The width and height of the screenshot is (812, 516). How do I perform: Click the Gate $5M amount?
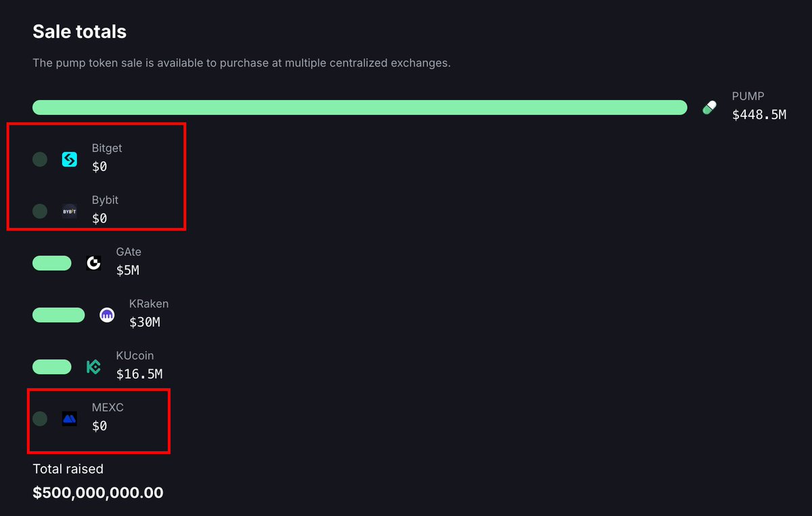click(x=128, y=271)
